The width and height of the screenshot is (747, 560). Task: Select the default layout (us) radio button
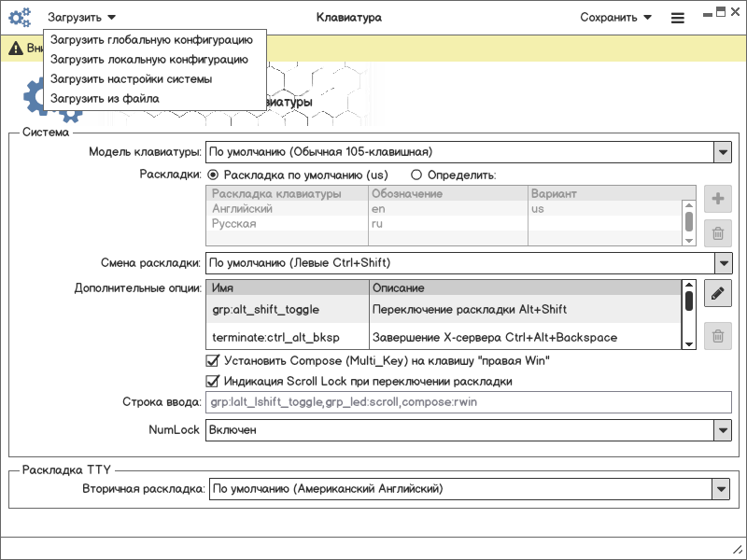(x=213, y=175)
